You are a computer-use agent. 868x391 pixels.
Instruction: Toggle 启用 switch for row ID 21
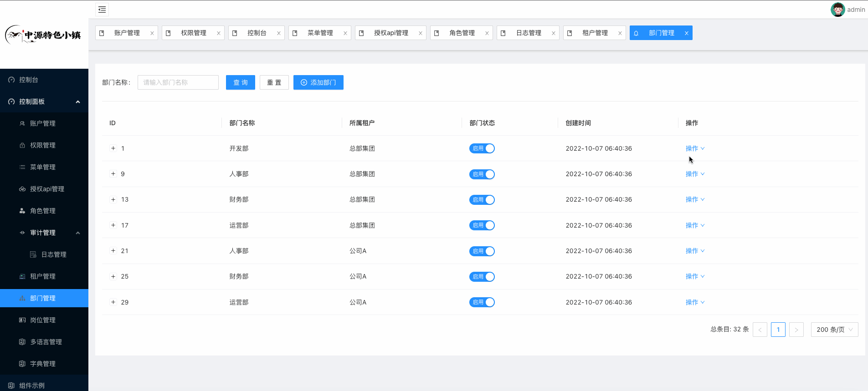point(482,251)
